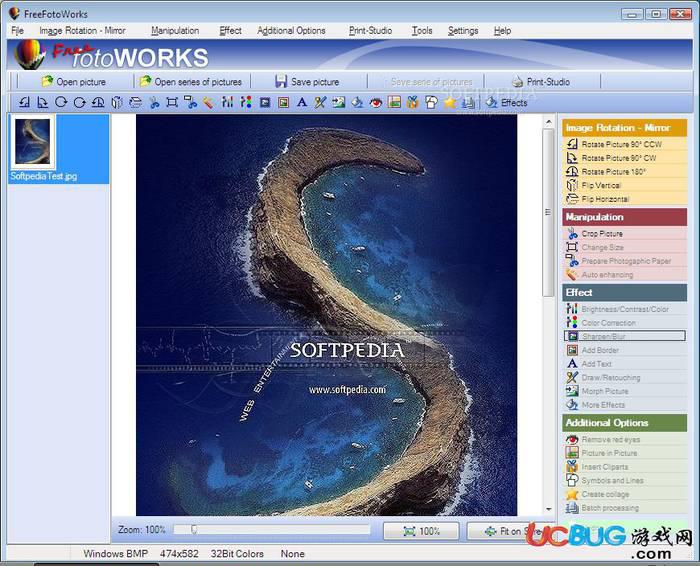Click the Effects button in icon toolbar
The image size is (700, 566).
(507, 103)
